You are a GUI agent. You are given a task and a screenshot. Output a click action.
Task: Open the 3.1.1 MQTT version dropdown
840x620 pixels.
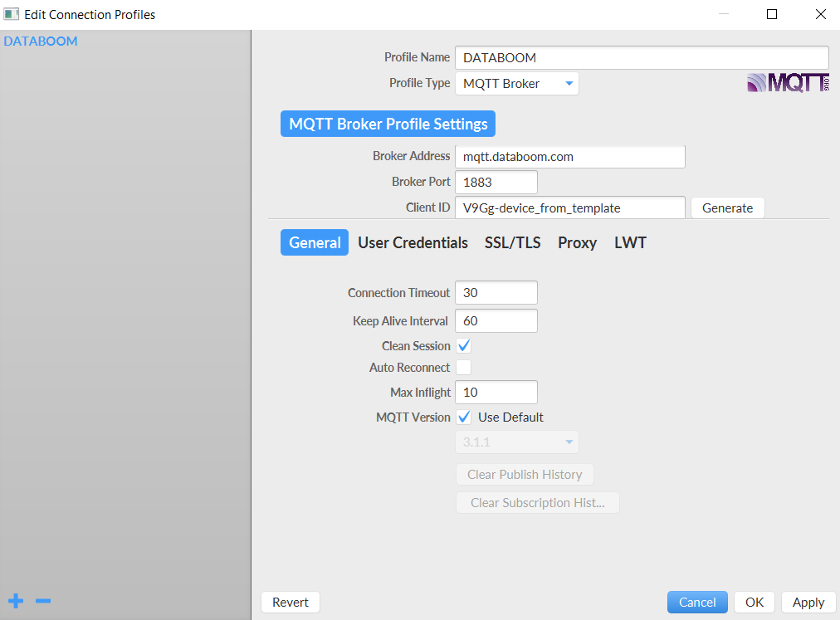pos(517,442)
